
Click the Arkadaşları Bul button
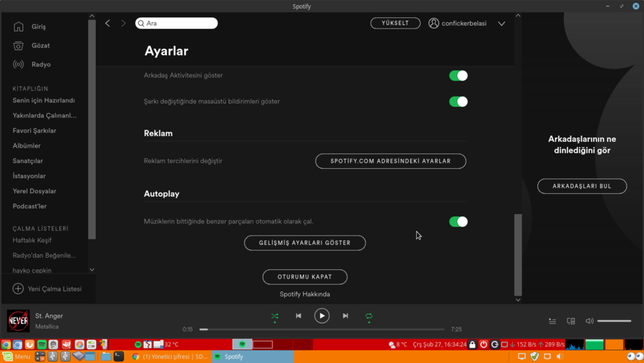(582, 186)
